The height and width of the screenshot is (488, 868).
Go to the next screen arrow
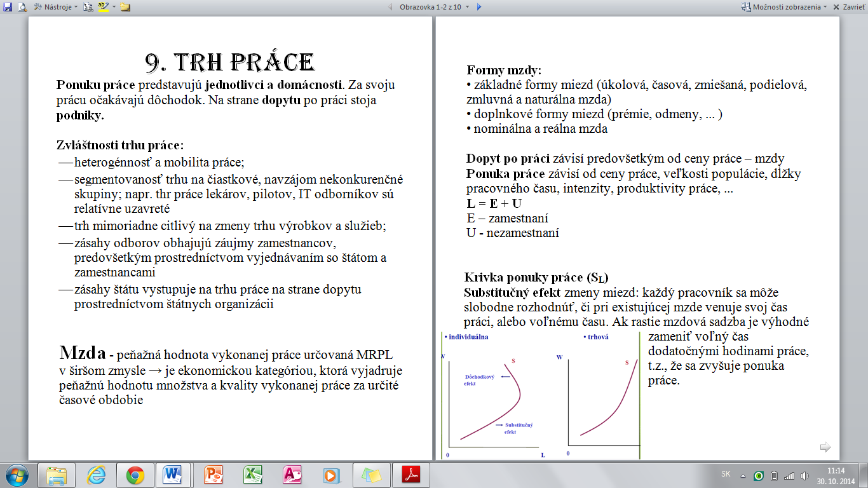point(479,7)
